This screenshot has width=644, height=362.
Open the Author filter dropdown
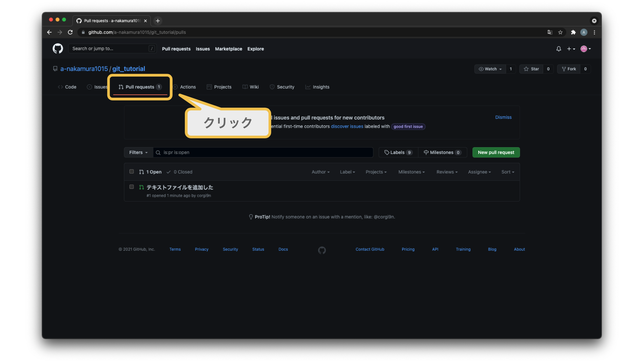[320, 172]
